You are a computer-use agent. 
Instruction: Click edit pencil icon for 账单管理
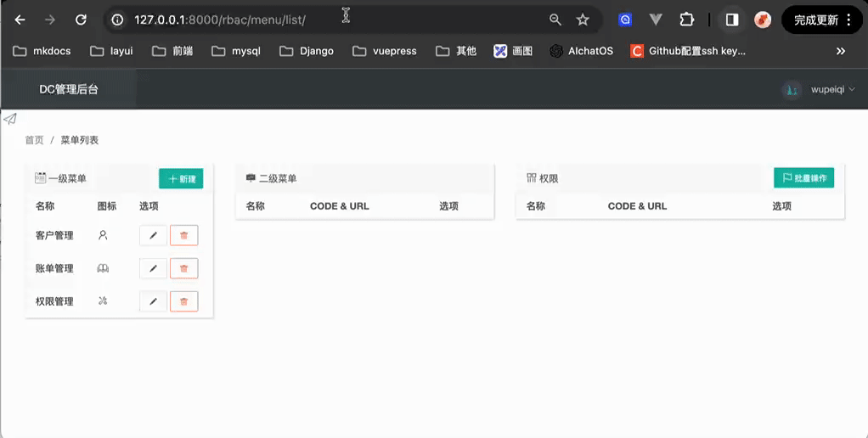pos(153,268)
